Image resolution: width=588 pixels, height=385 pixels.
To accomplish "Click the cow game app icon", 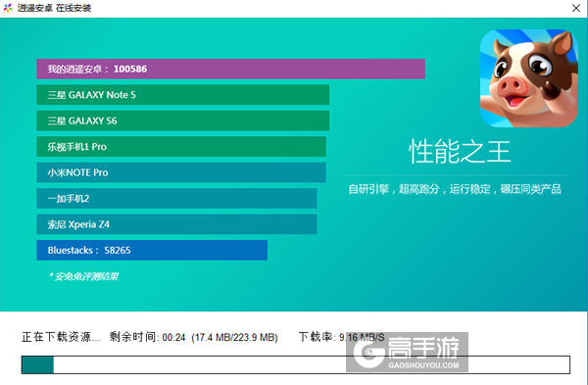I will (529, 78).
